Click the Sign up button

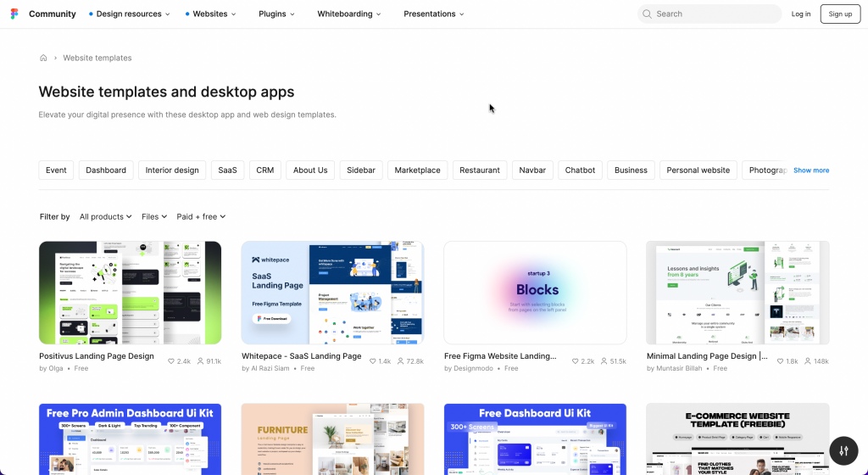point(840,14)
